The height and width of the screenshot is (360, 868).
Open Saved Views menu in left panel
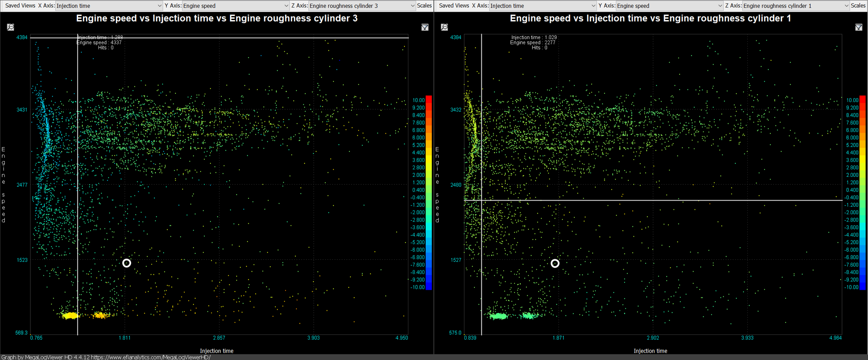pos(20,6)
